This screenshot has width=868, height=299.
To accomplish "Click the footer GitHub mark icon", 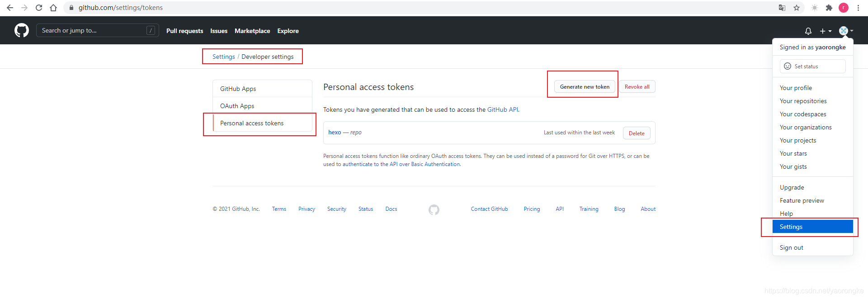I will [x=434, y=209].
